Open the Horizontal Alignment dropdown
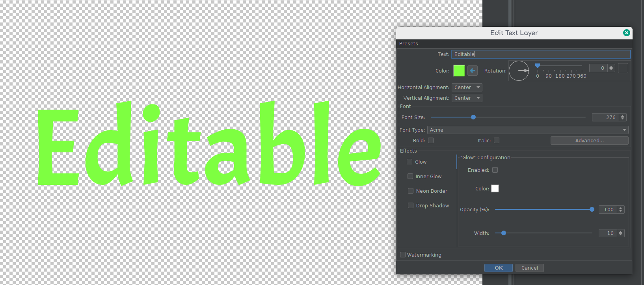 point(467,88)
